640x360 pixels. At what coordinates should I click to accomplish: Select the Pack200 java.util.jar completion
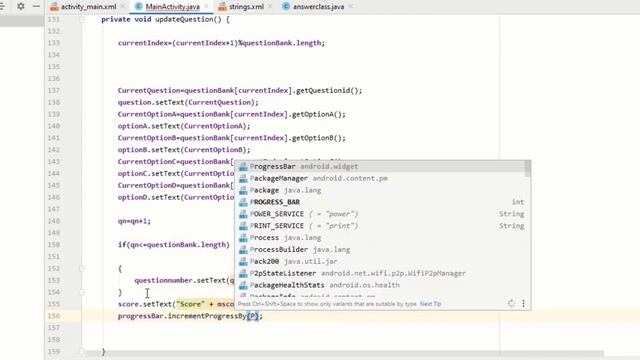pyautogui.click(x=380, y=261)
